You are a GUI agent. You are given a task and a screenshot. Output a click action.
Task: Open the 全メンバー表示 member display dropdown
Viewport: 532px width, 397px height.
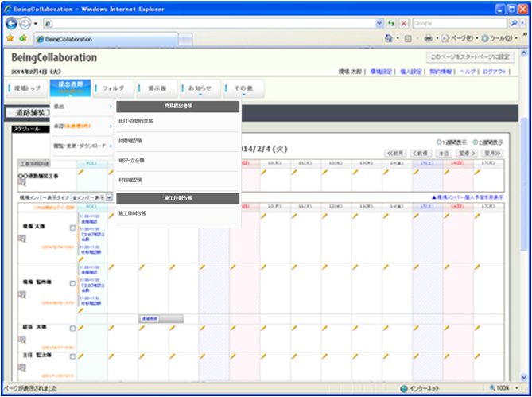point(91,197)
